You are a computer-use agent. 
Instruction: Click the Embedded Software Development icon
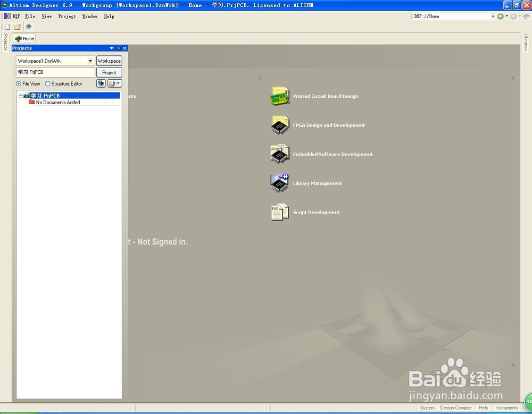(x=280, y=154)
